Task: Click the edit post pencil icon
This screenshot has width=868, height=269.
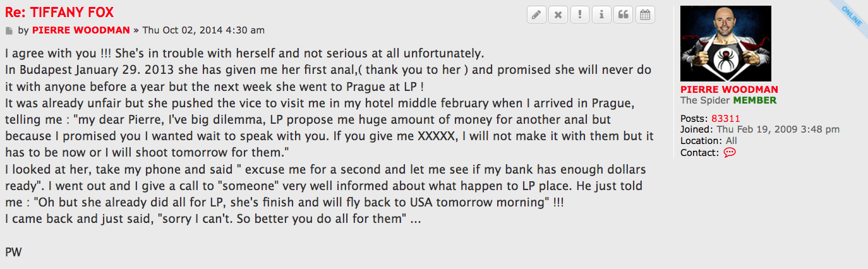Action: [x=536, y=15]
